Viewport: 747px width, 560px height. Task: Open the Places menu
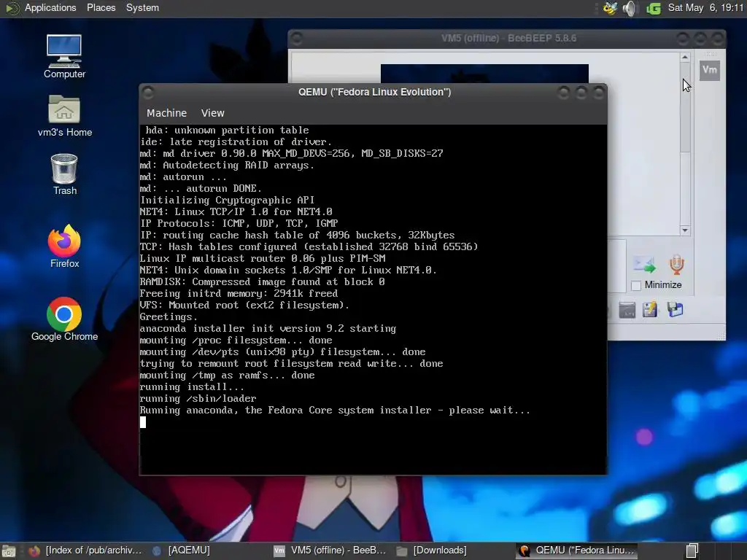click(x=101, y=7)
